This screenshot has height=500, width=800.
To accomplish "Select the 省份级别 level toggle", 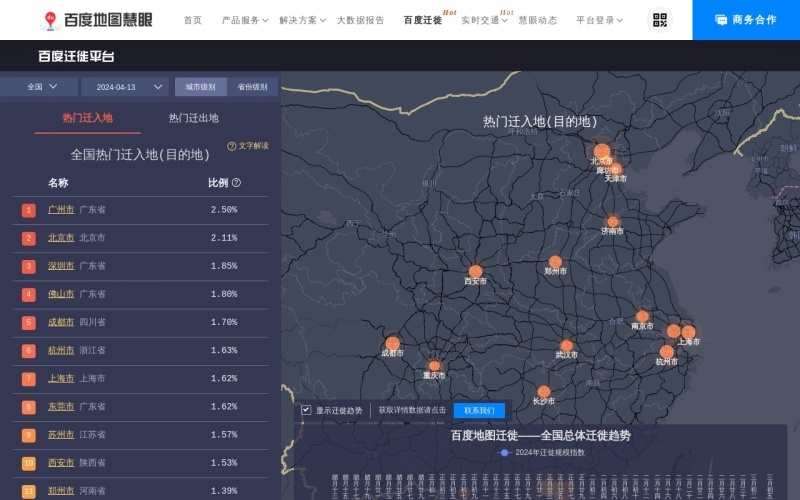I will pos(253,87).
